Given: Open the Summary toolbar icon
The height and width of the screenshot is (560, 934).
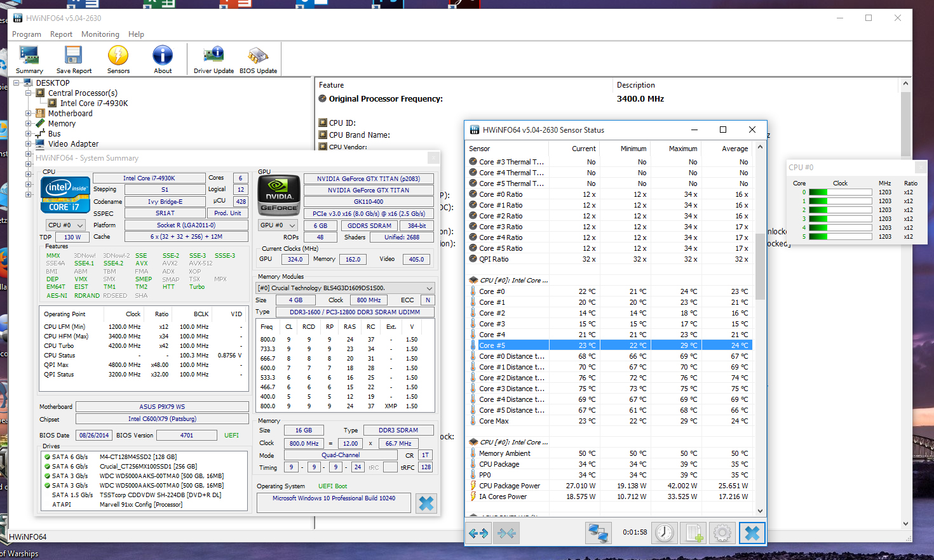Looking at the screenshot, I should [x=29, y=60].
